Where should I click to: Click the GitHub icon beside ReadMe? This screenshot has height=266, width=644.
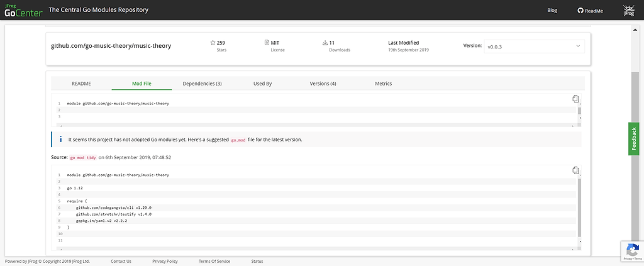click(x=580, y=11)
